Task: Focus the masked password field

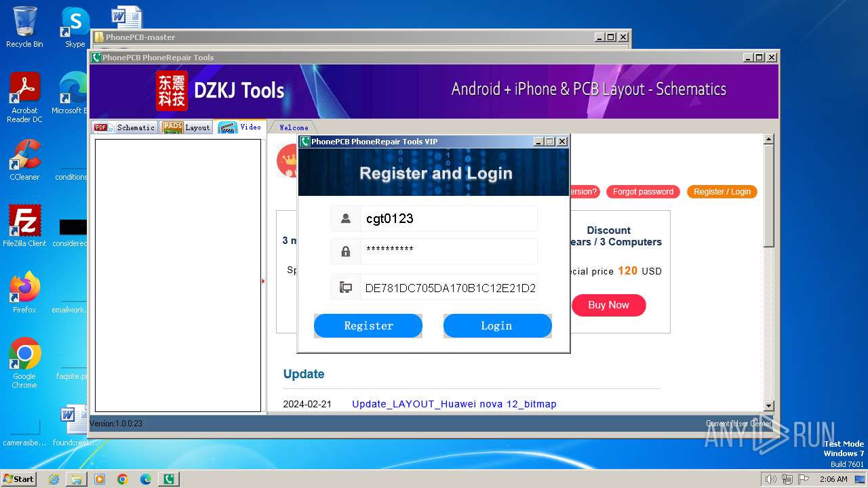Action: point(448,251)
